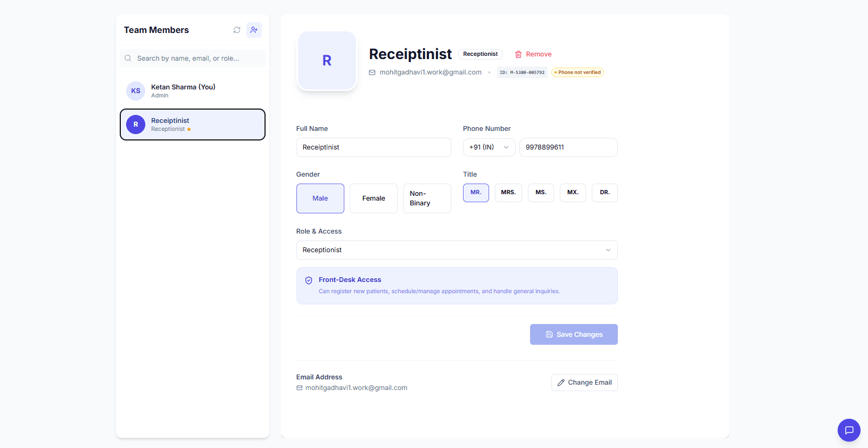Click the phone number field 9978899611
The height and width of the screenshot is (448, 868).
tap(568, 147)
